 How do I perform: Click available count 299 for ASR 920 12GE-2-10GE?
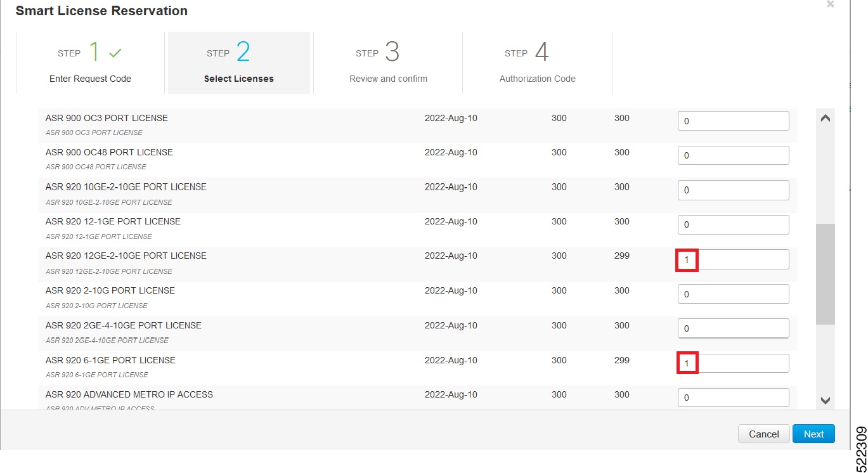622,256
